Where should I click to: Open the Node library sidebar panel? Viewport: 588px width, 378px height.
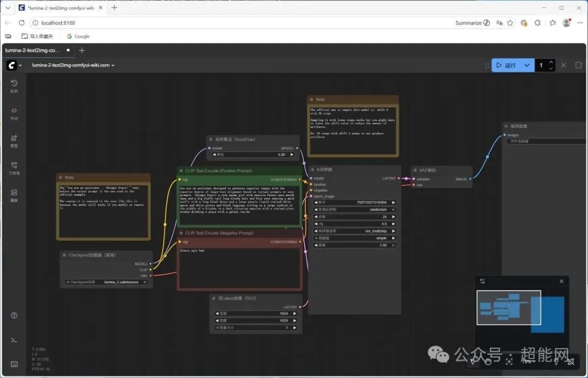click(x=14, y=113)
